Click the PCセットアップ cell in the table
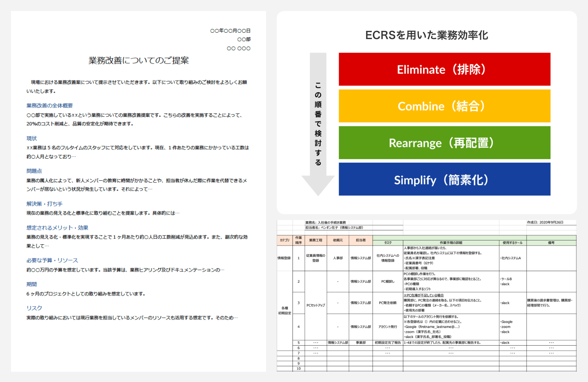588x382 pixels. (x=316, y=305)
